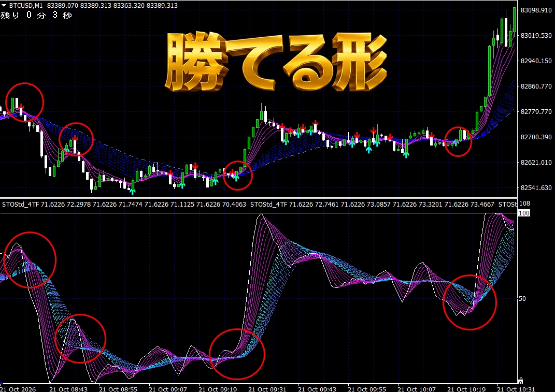555x392 pixels.
Task: Click the 21 Oct 09:43 time label
Action: 318,389
